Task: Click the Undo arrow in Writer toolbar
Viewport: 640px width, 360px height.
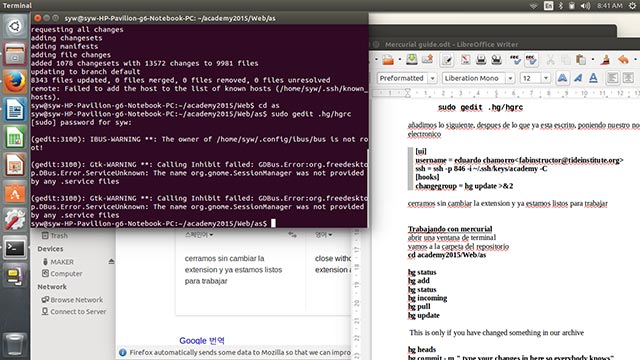Action: [623, 60]
